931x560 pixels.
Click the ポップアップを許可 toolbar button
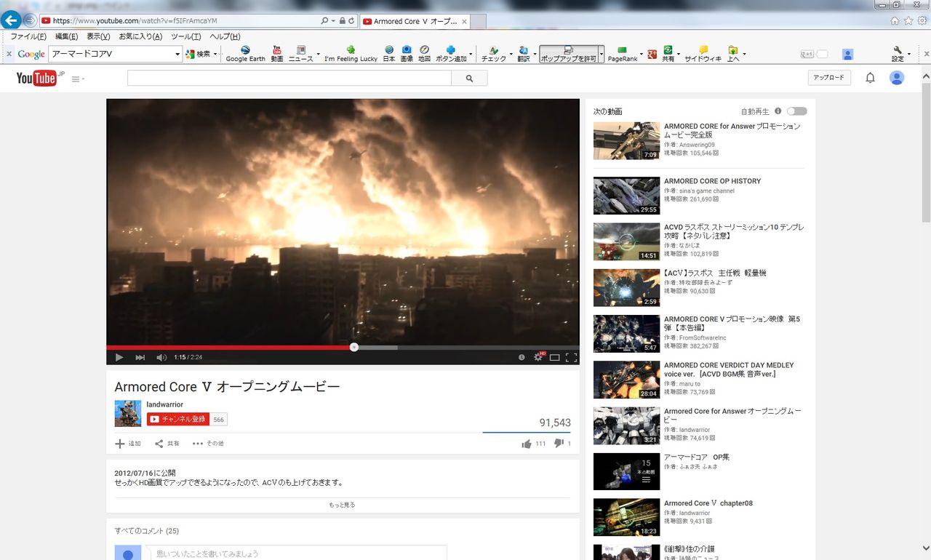(x=568, y=54)
